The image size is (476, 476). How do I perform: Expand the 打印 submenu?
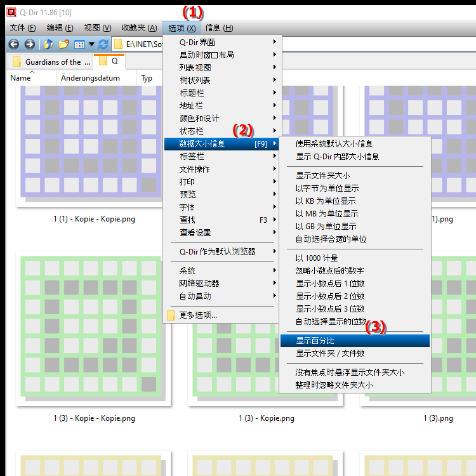click(221, 182)
